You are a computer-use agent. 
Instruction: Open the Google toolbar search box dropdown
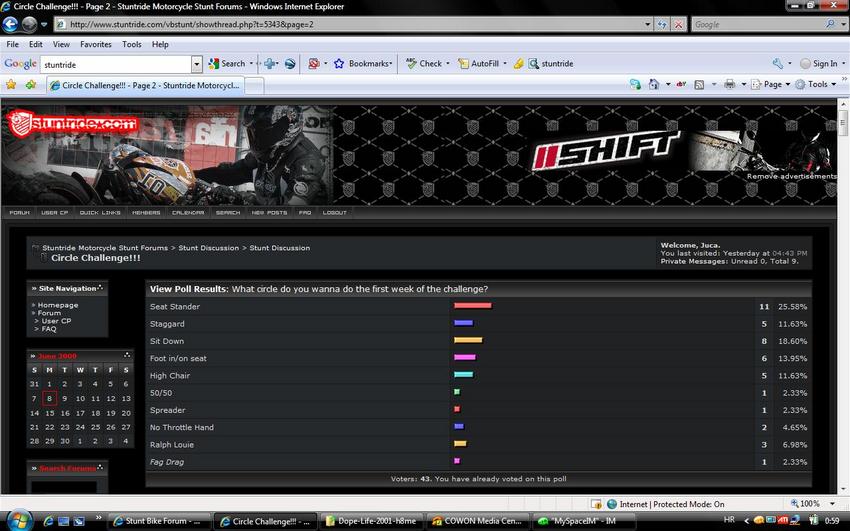197,64
